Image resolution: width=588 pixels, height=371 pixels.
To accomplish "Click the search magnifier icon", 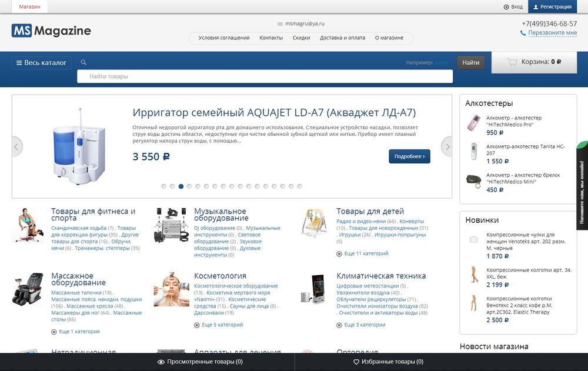I will (x=83, y=62).
